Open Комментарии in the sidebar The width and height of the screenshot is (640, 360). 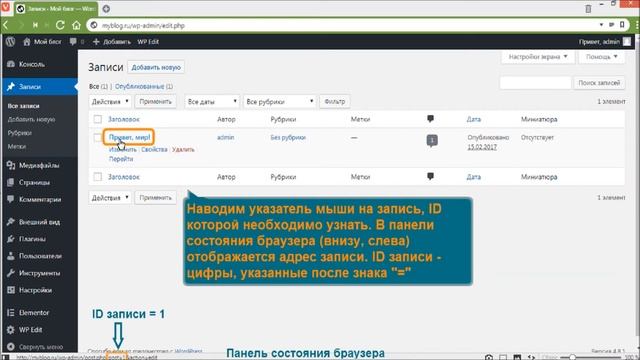39,200
